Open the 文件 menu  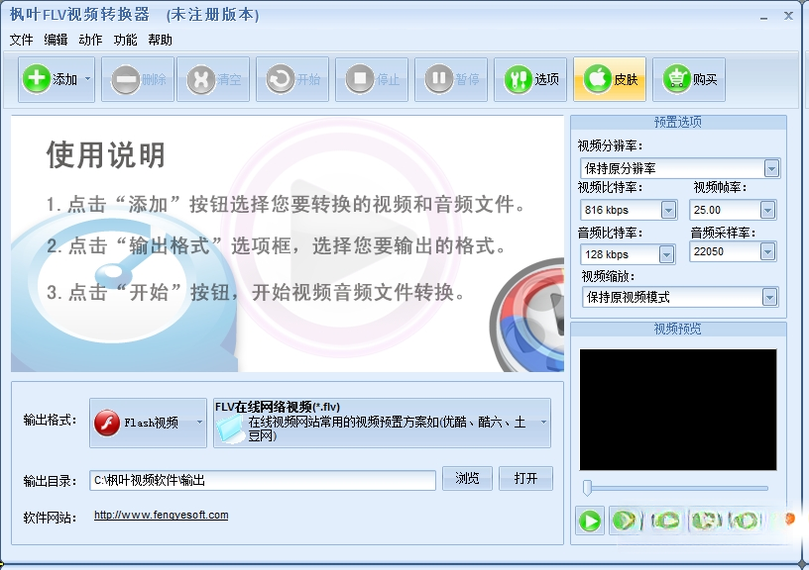click(x=21, y=40)
